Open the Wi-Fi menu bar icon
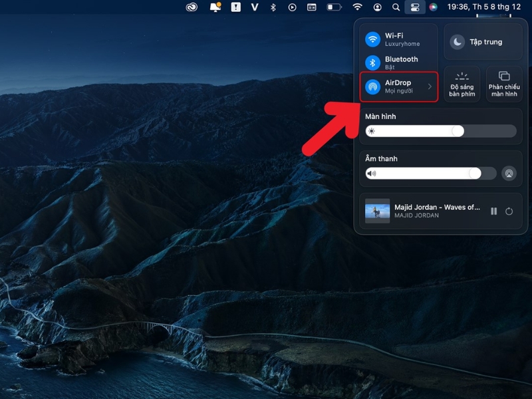 pos(357,7)
